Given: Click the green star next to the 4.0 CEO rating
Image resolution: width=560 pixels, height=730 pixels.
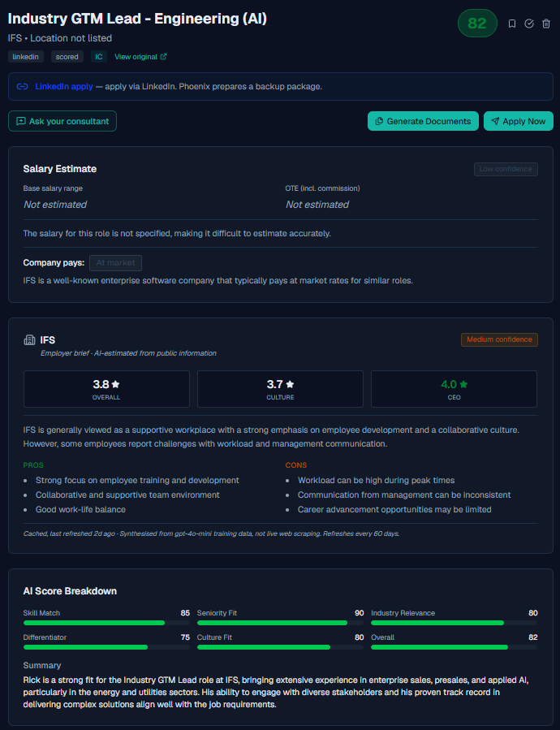Looking at the screenshot, I should coord(463,384).
